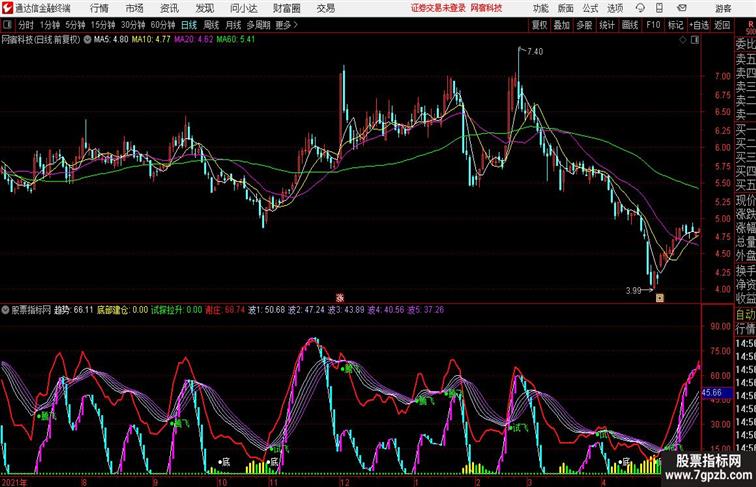Screen dimensions: 756x487
Task: Click the MA60: 5.41 indicator label
Action: pos(236,40)
